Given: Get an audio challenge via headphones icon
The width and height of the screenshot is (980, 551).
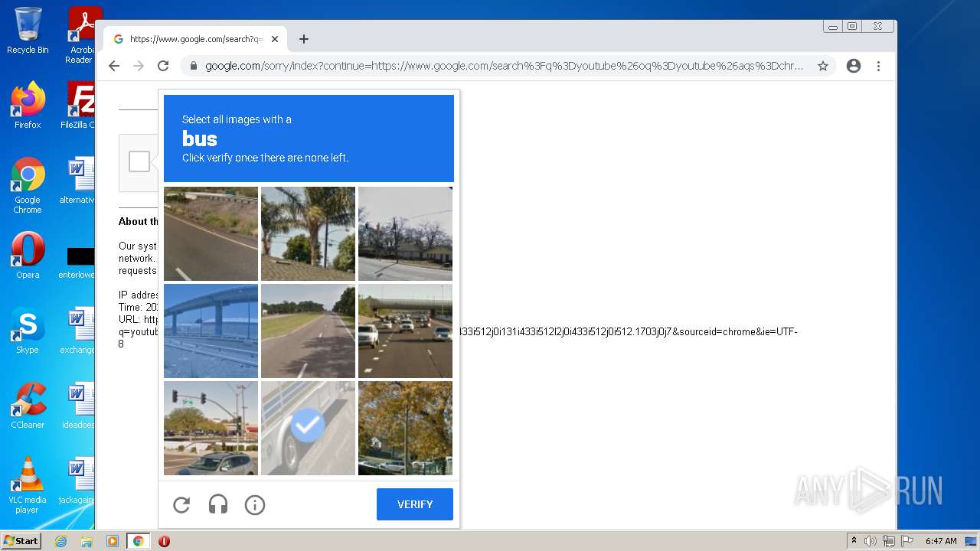Looking at the screenshot, I should (218, 505).
